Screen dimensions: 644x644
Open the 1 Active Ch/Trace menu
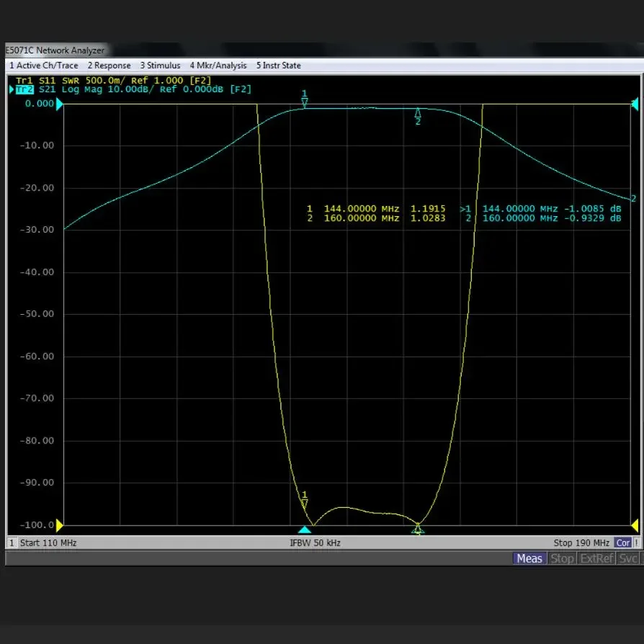[x=44, y=66]
